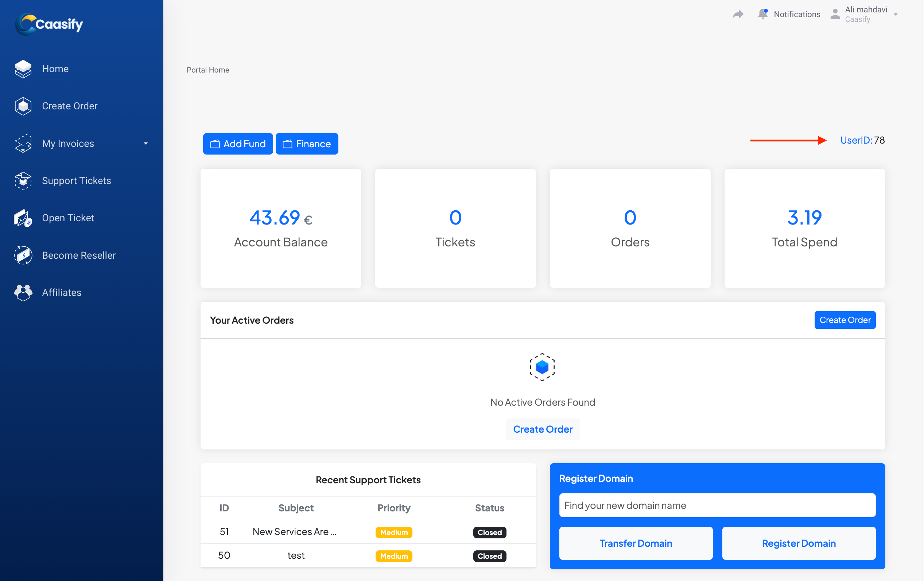The image size is (924, 581).
Task: Click the Caasify logo
Action: click(x=49, y=24)
